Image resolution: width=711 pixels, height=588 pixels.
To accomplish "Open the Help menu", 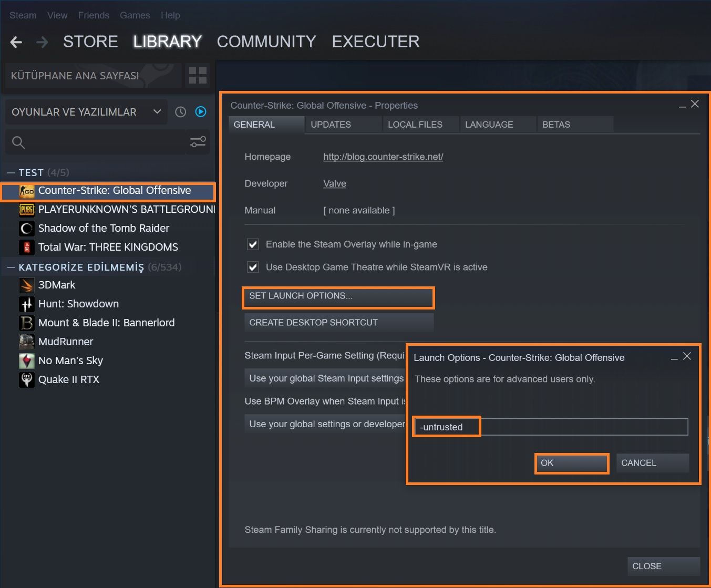I will click(170, 16).
